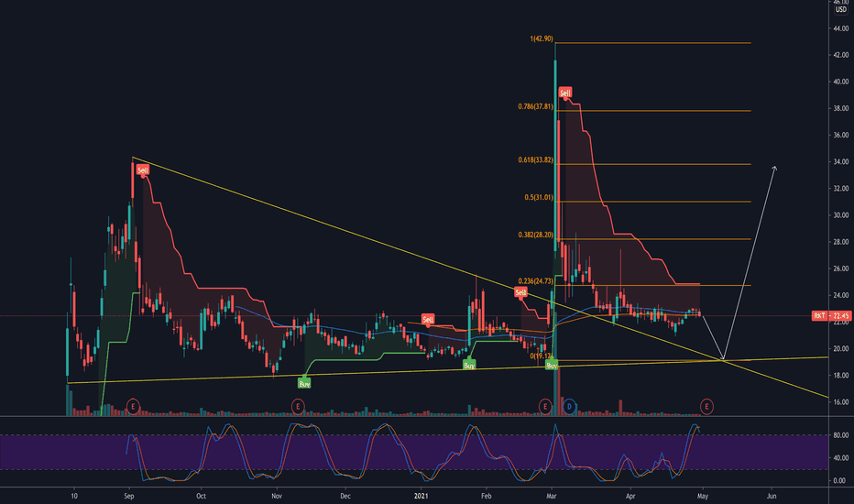Click the Nov label on the time axis
The height and width of the screenshot is (504, 854).
click(277, 496)
